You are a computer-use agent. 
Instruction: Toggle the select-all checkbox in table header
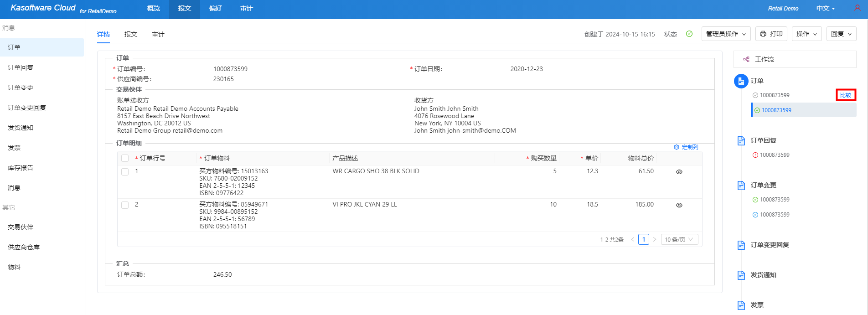point(125,158)
